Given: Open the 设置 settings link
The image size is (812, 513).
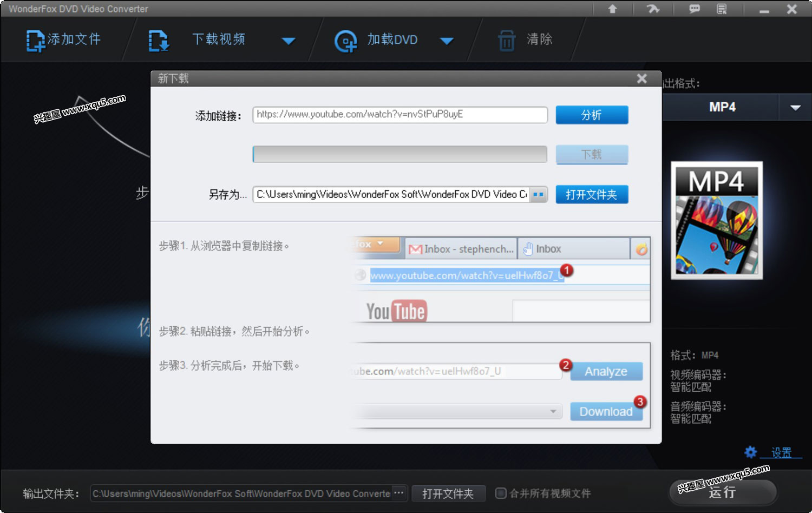Looking at the screenshot, I should [x=781, y=452].
